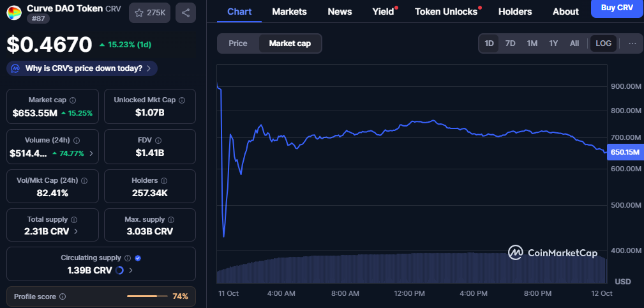Click the 650.15M current value label
Image resolution: width=644 pixels, height=308 pixels.
625,152
